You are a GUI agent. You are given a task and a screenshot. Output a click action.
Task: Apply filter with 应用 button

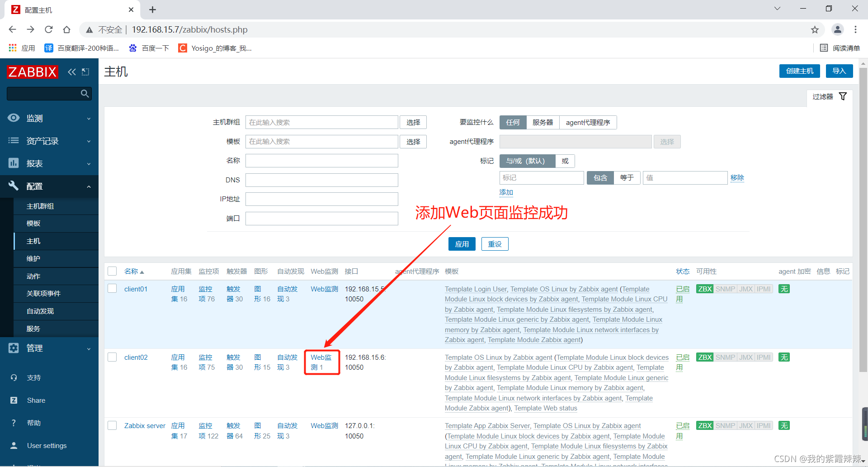click(x=462, y=244)
